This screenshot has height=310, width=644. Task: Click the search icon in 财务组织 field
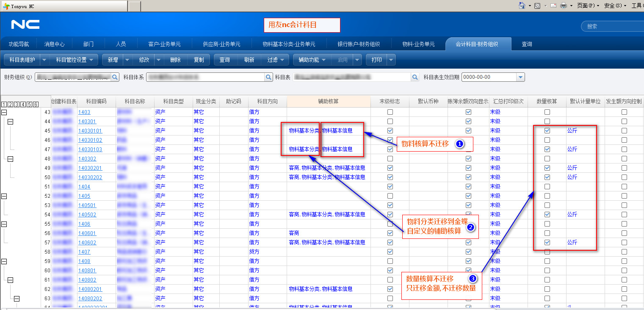click(115, 77)
